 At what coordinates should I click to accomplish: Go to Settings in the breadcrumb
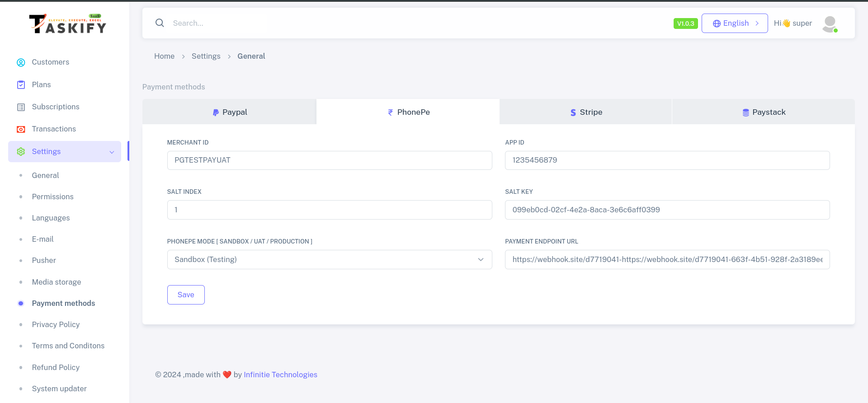(x=206, y=56)
